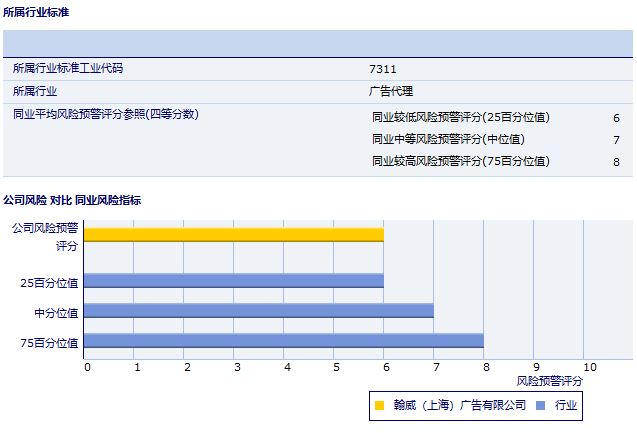Click the 行业 legend text

(566, 405)
